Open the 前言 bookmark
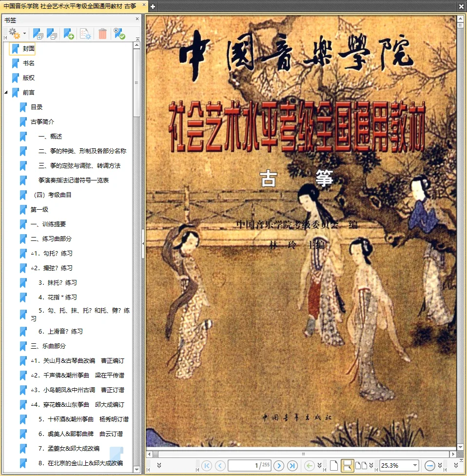Viewport: 467px width, 476px height. 29,93
